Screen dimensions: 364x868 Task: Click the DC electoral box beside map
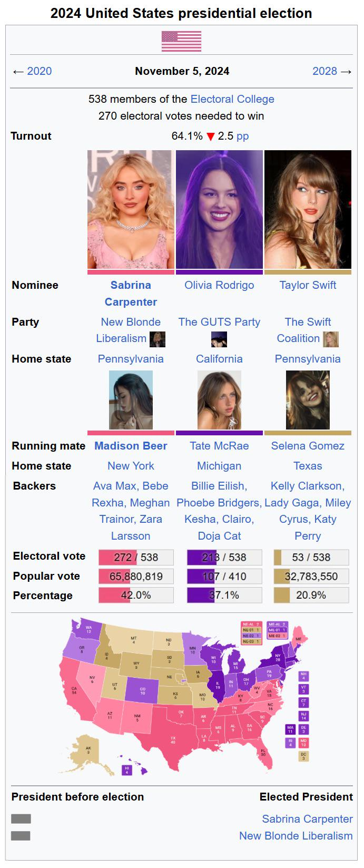[303, 756]
